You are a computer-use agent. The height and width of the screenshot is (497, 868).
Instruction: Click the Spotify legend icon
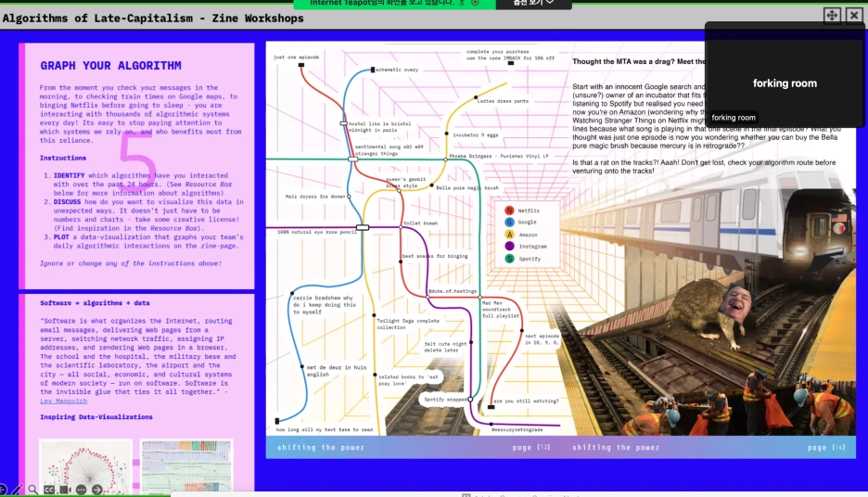pyautogui.click(x=509, y=259)
